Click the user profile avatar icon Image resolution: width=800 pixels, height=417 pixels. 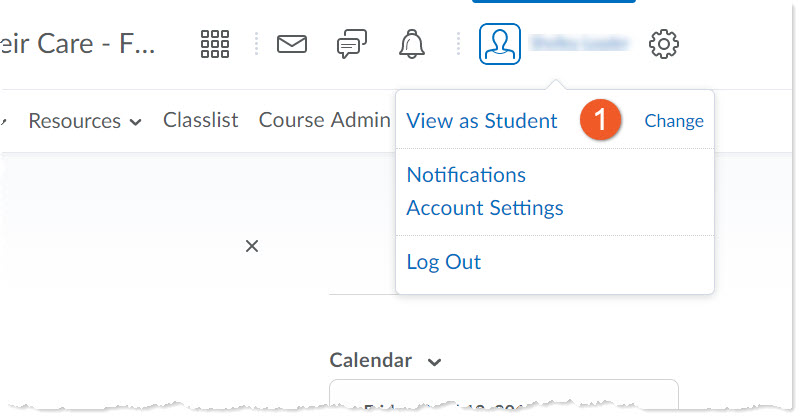pos(500,44)
